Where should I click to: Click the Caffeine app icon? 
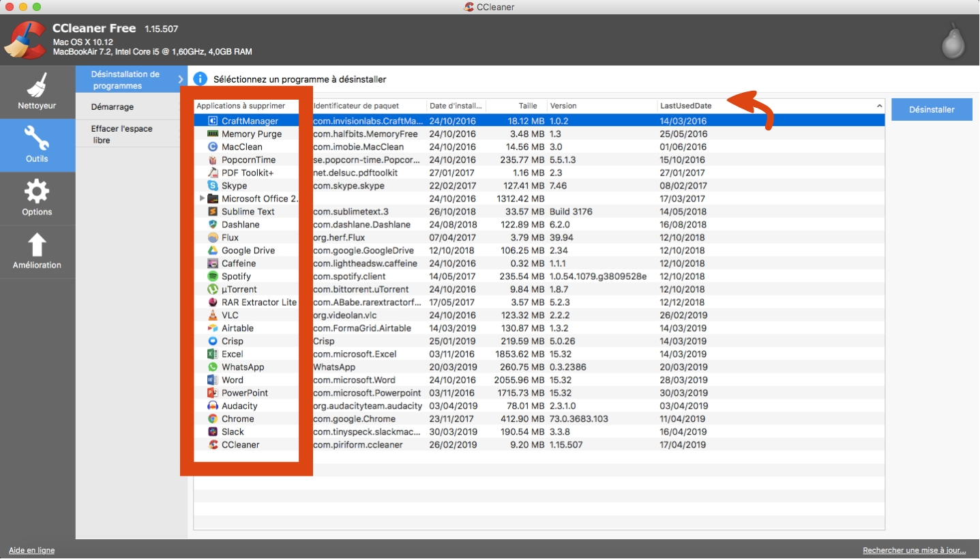click(x=212, y=263)
